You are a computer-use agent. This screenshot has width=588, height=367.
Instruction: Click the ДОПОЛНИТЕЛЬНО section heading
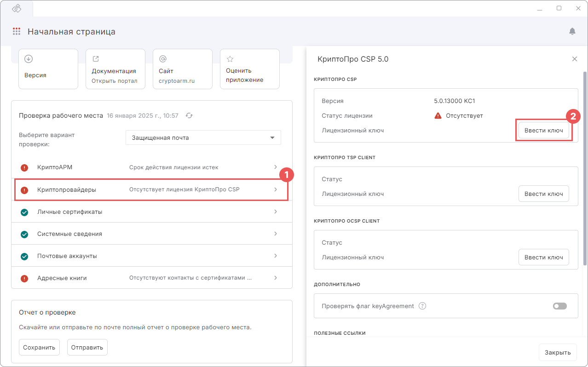[x=337, y=285]
